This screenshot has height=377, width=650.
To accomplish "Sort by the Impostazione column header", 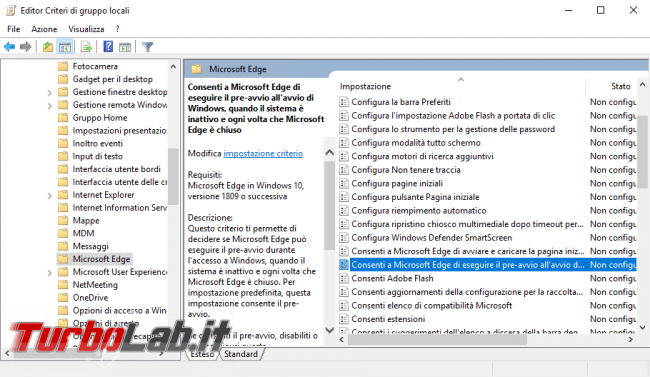I will tap(365, 86).
